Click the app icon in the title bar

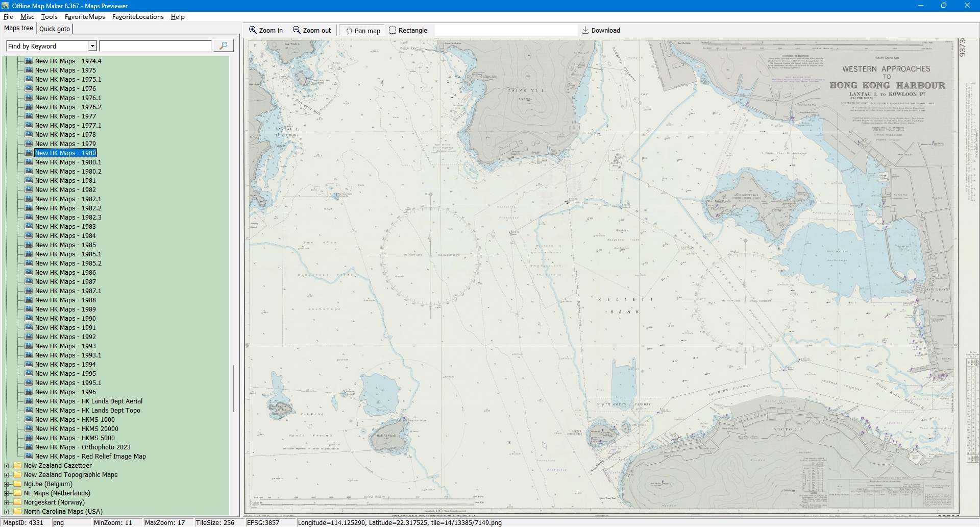coord(5,6)
